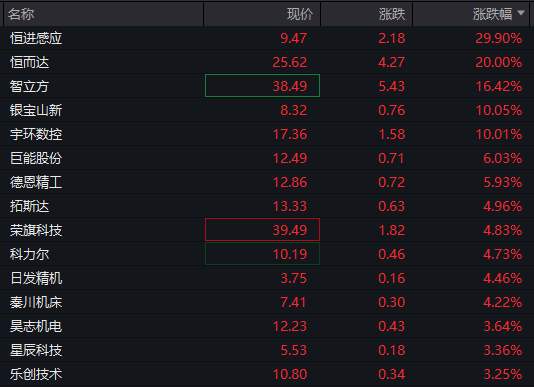Click 乐创技术 change percentage 3.25%
Screen dimensions: 534x387
[503, 374]
